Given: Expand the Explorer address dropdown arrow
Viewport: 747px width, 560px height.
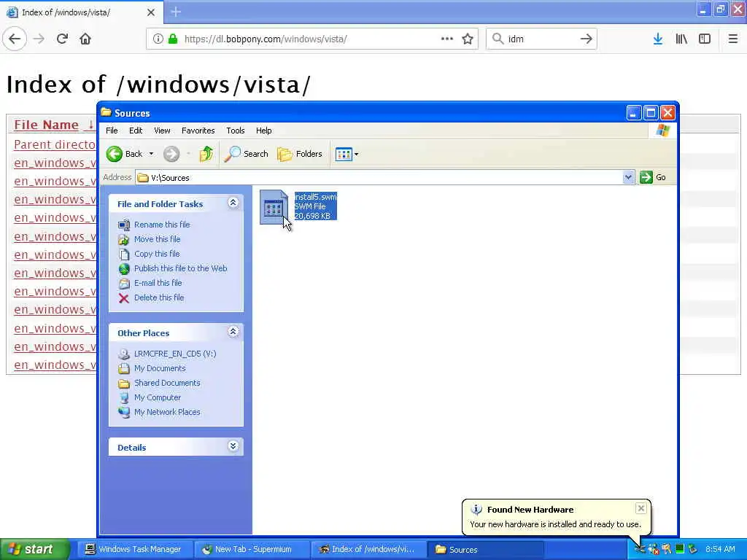Looking at the screenshot, I should (x=628, y=178).
